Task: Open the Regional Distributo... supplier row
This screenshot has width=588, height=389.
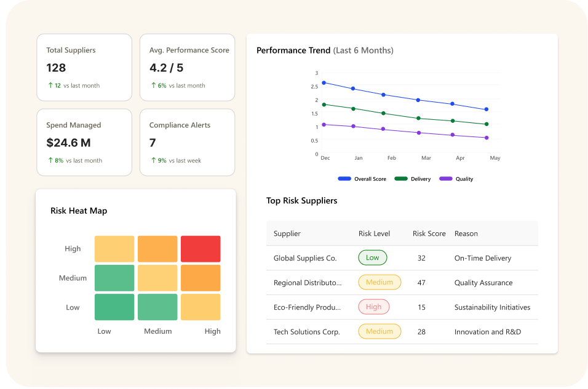Action: [x=402, y=283]
